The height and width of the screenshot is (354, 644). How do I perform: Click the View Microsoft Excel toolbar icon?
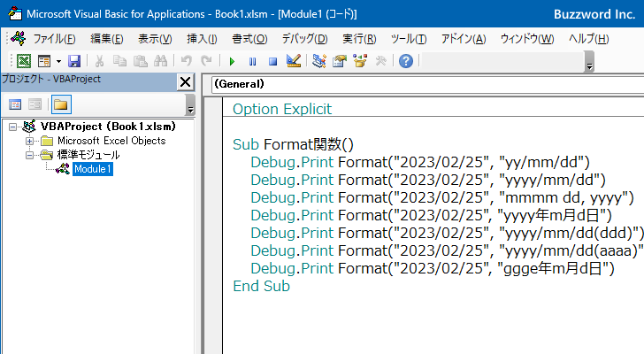[23, 61]
